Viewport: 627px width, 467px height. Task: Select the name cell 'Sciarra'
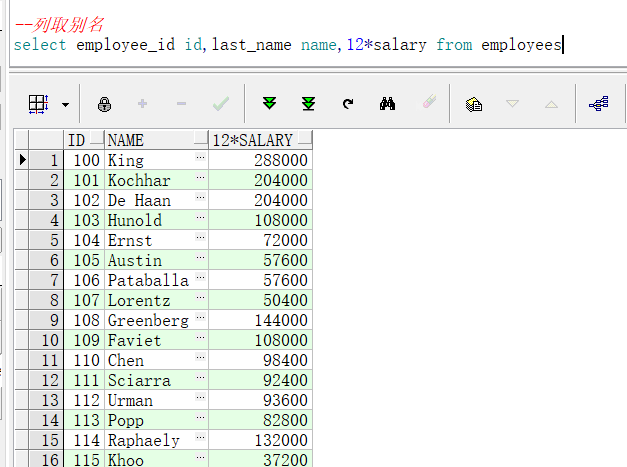(156, 380)
